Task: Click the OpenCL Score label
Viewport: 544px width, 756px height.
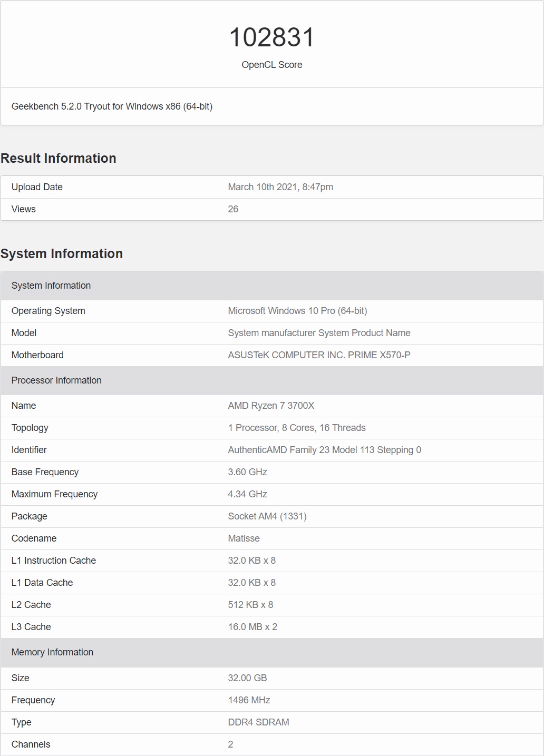Action: [271, 65]
